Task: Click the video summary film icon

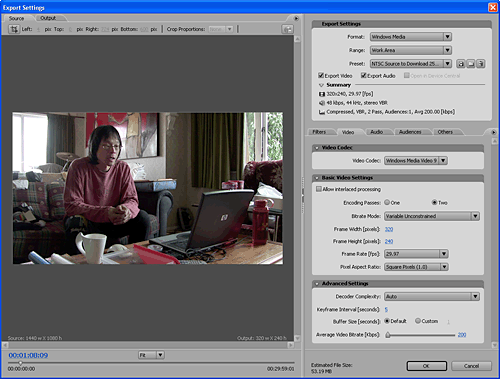Action: 322,94
